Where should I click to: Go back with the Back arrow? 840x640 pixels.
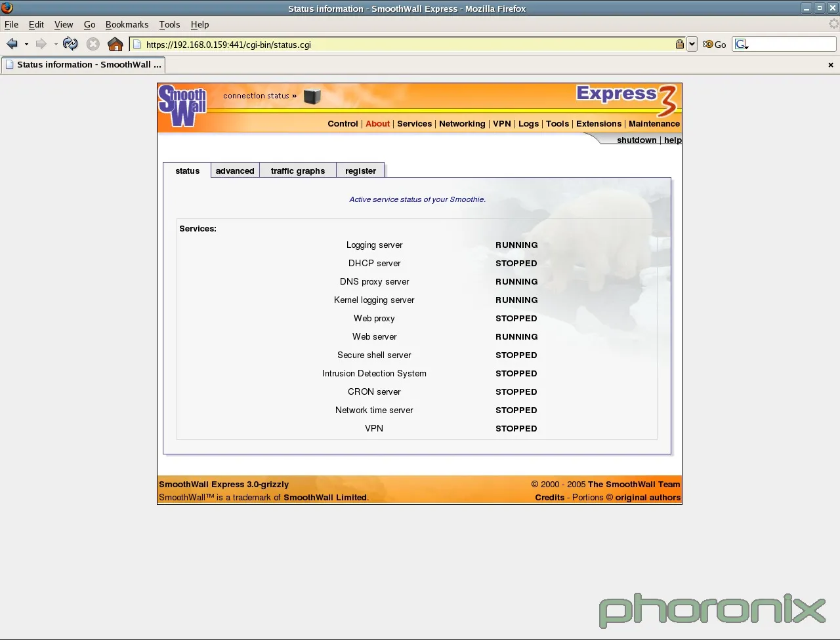pyautogui.click(x=12, y=44)
